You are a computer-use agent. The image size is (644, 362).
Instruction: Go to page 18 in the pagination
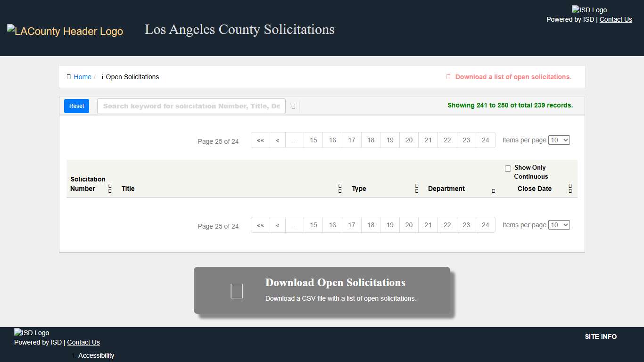pos(371,140)
